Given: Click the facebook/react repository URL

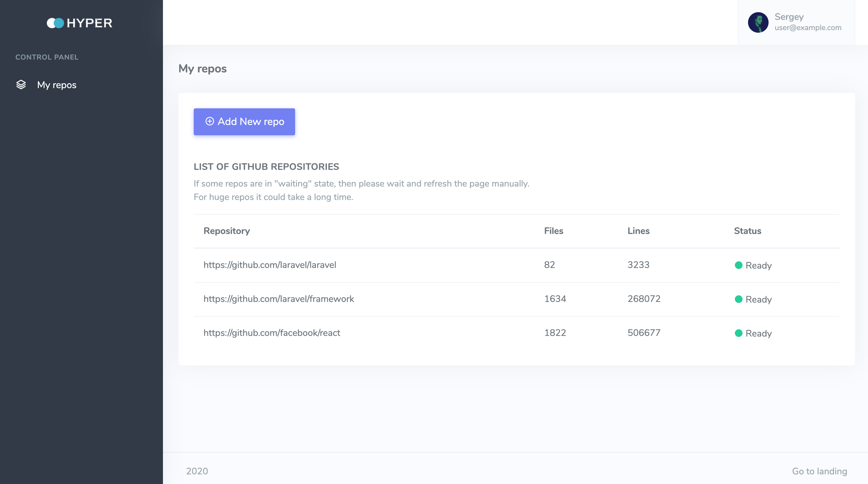Looking at the screenshot, I should point(272,333).
